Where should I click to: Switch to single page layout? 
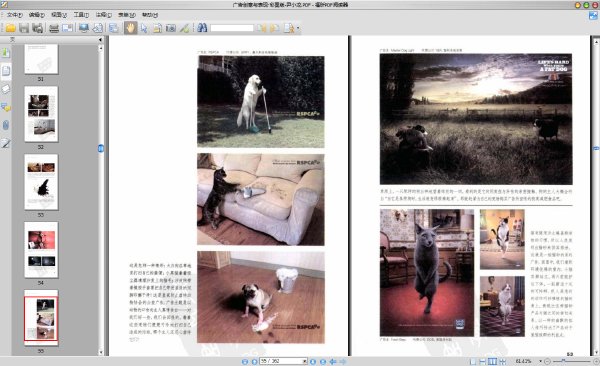[x=473, y=361]
